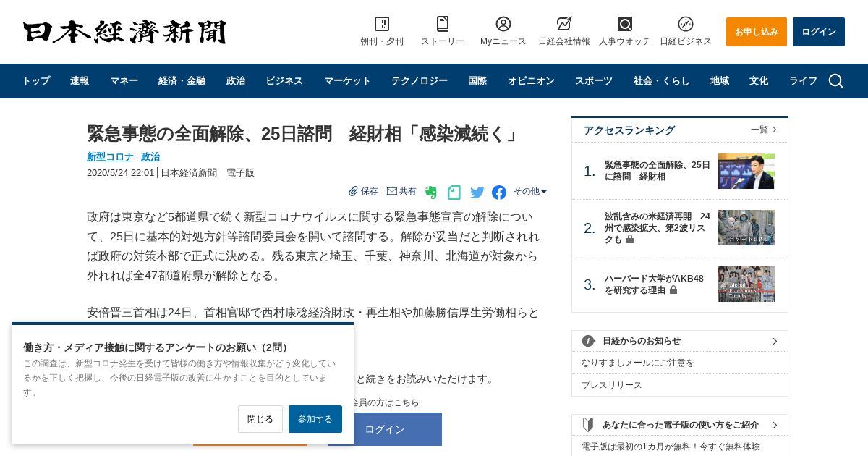The height and width of the screenshot is (456, 868).
Task: Share article with the teal note icon
Action: click(x=454, y=193)
